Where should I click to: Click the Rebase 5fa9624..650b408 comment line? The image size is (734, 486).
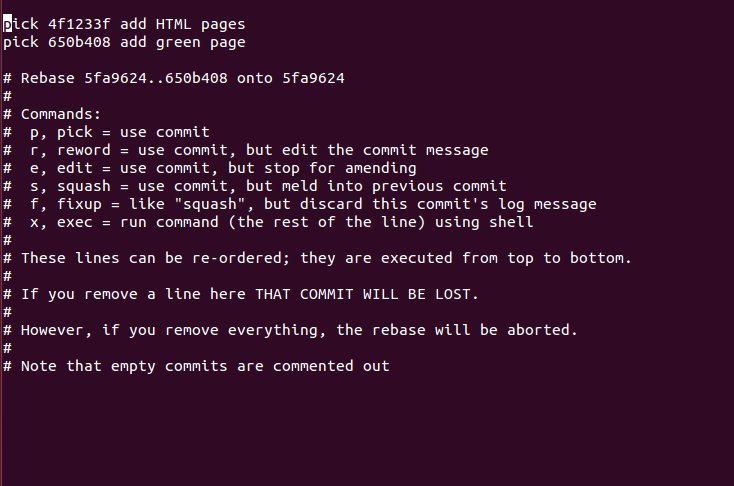click(x=174, y=78)
